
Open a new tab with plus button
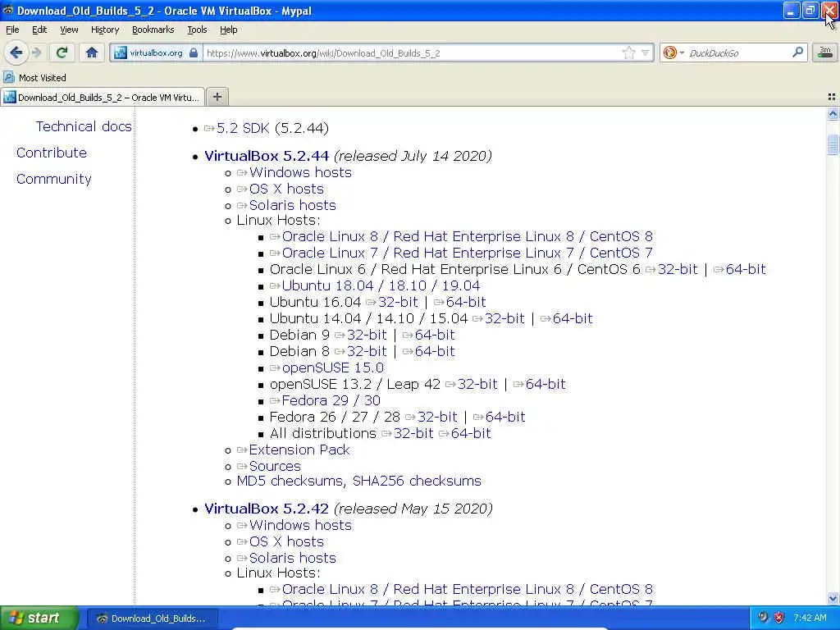217,97
